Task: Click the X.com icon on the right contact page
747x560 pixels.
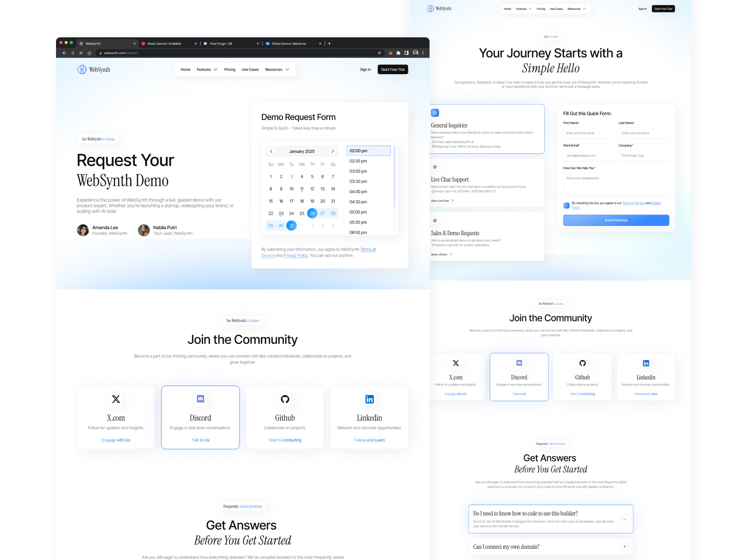Action: (456, 363)
